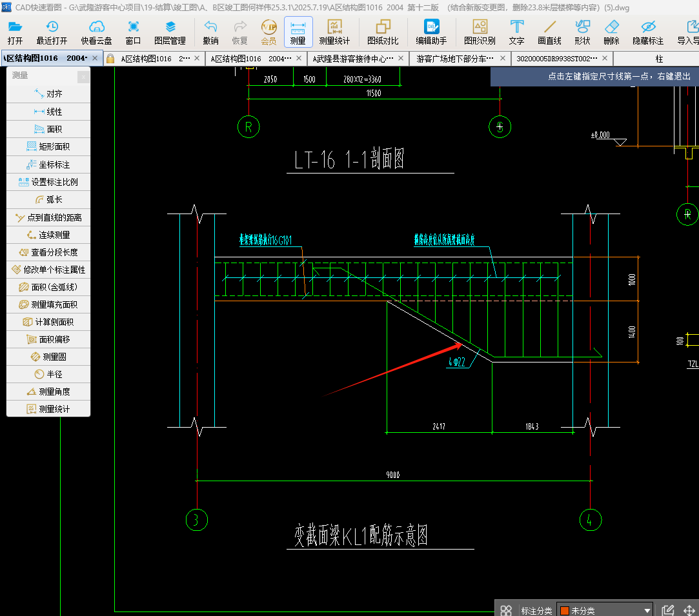This screenshot has width=699, height=616.
Task: Click the orange 未分类 color swatch
Action: 564,611
